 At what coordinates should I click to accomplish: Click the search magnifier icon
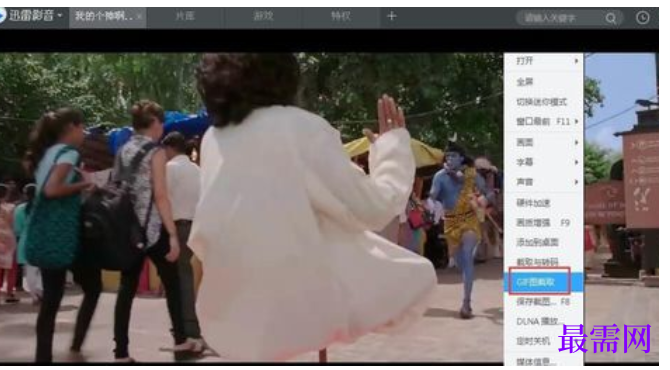[x=611, y=18]
